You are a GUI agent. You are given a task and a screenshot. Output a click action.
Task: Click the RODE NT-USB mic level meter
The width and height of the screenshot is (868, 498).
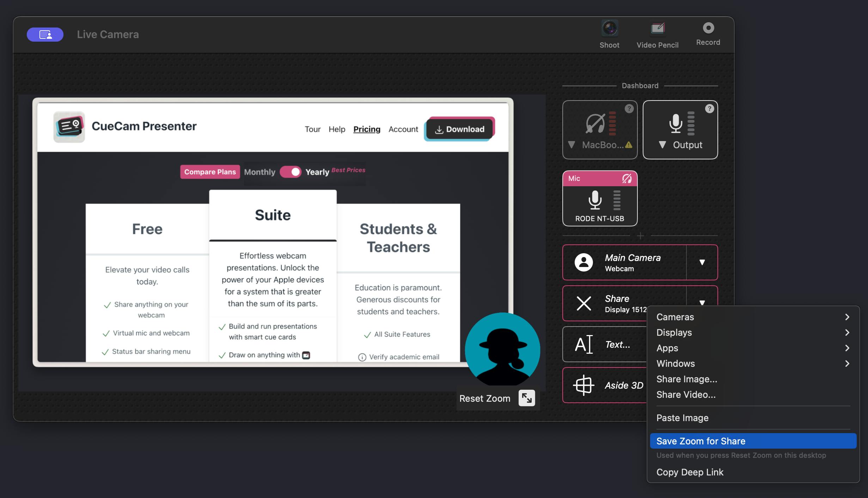[x=617, y=200]
